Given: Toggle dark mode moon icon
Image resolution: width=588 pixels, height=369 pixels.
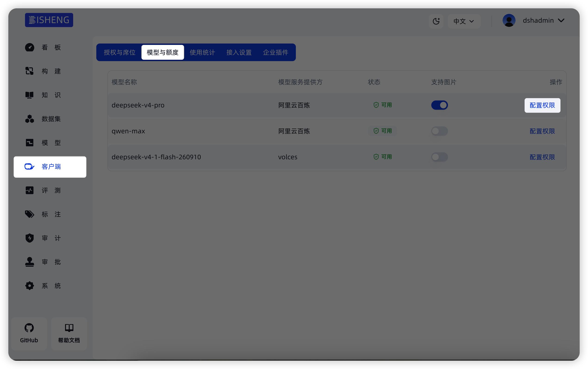Looking at the screenshot, I should point(436,21).
